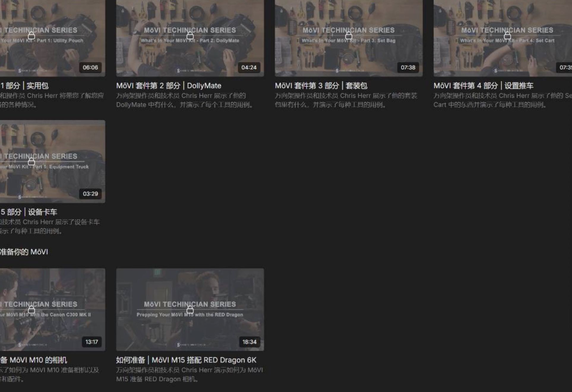Open Part 4 Set Cart video thumbnail
Viewport: 572px width, 392px height.
click(503, 38)
